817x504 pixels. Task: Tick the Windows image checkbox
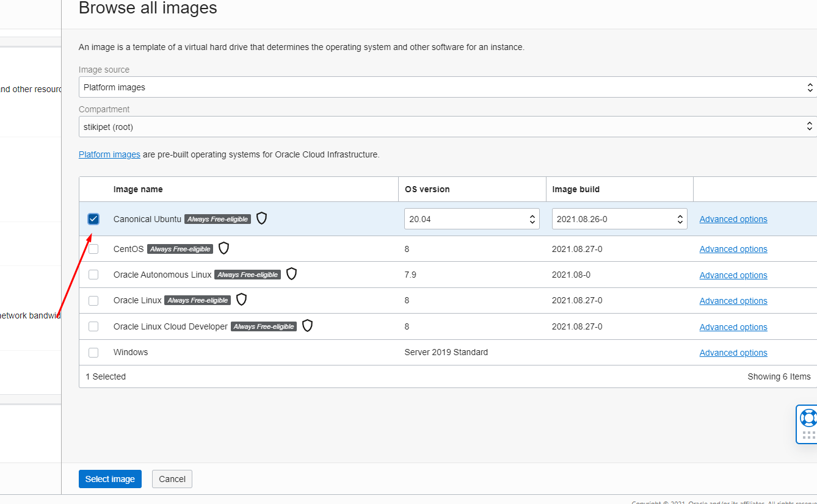93,353
